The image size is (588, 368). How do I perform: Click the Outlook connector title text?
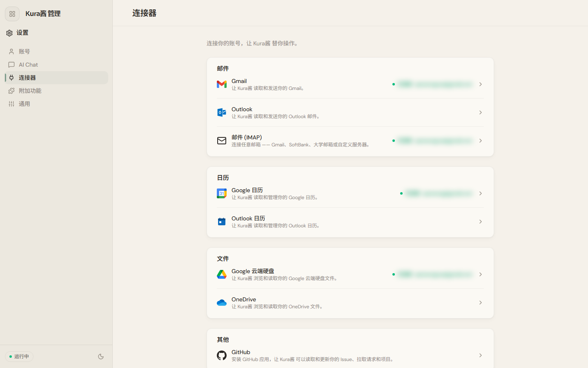(x=242, y=109)
